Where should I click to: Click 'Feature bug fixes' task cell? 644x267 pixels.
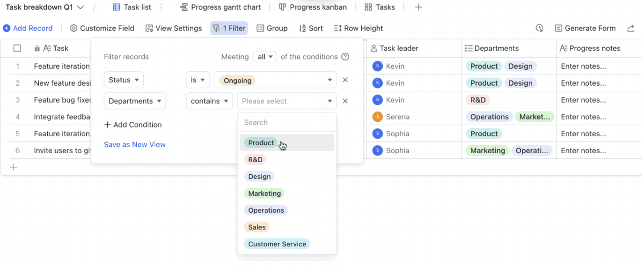[63, 100]
